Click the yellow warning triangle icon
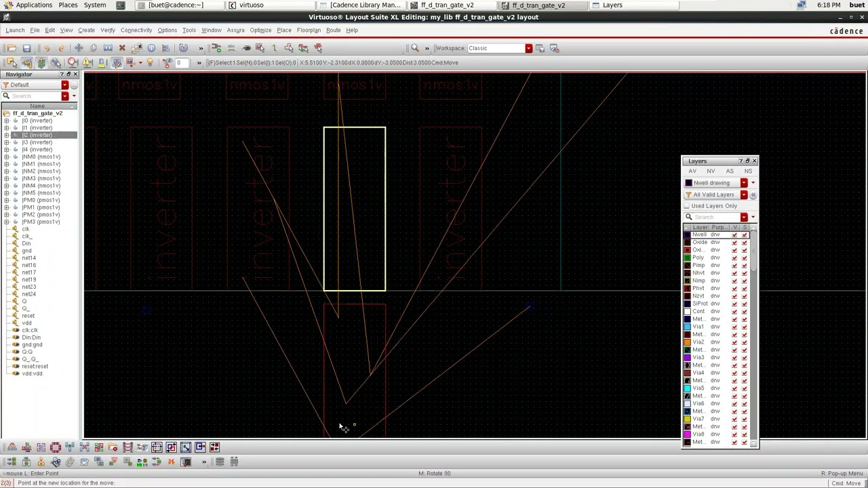Viewport: 868px width, 488px height. [x=87, y=62]
